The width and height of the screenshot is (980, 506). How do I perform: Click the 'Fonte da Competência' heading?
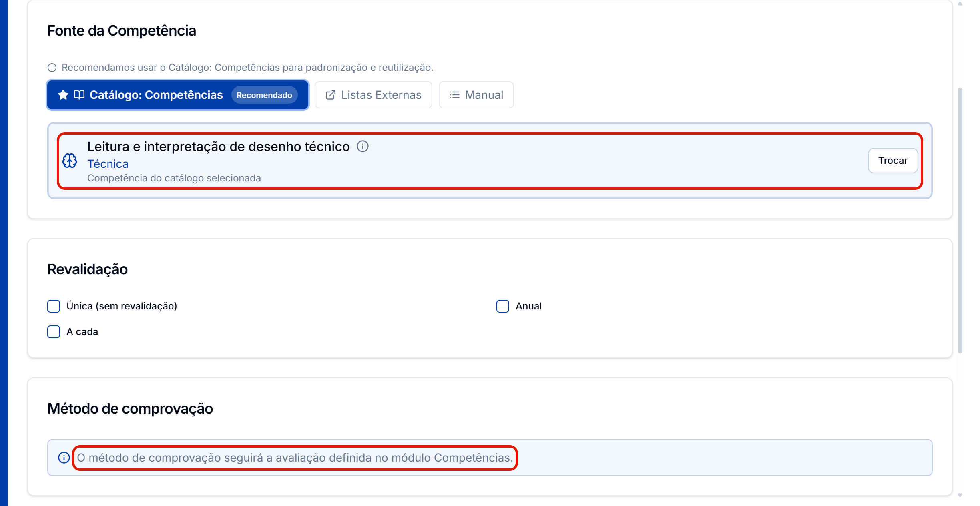tap(122, 31)
